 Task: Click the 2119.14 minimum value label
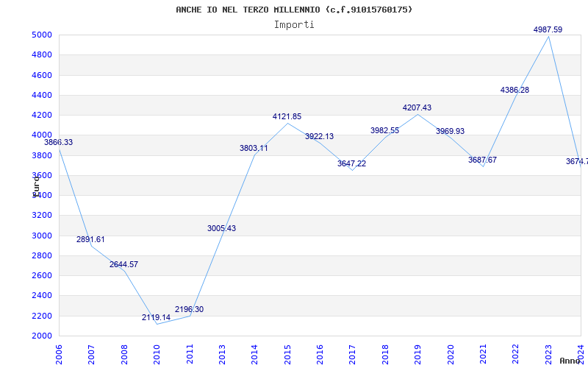156,317
